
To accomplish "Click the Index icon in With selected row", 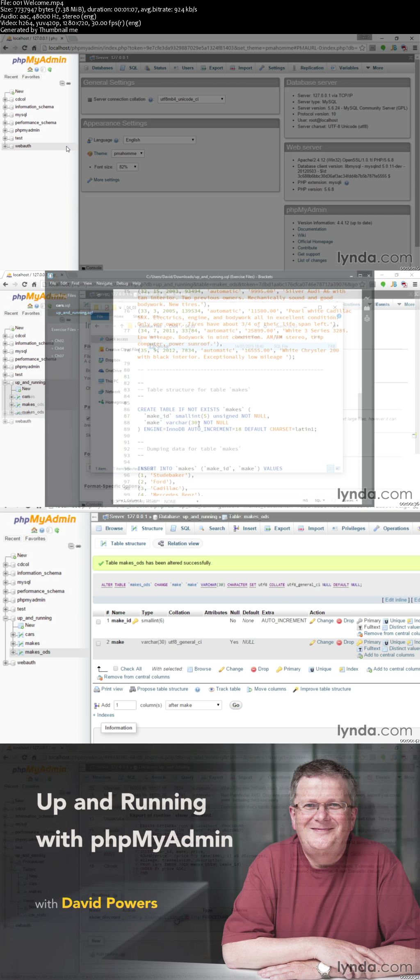I will (x=342, y=669).
